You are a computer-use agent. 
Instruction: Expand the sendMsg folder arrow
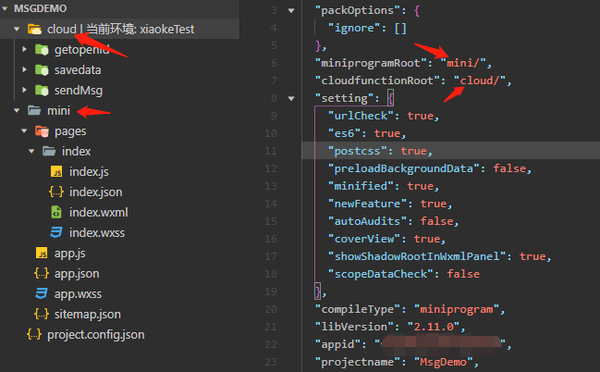point(24,90)
